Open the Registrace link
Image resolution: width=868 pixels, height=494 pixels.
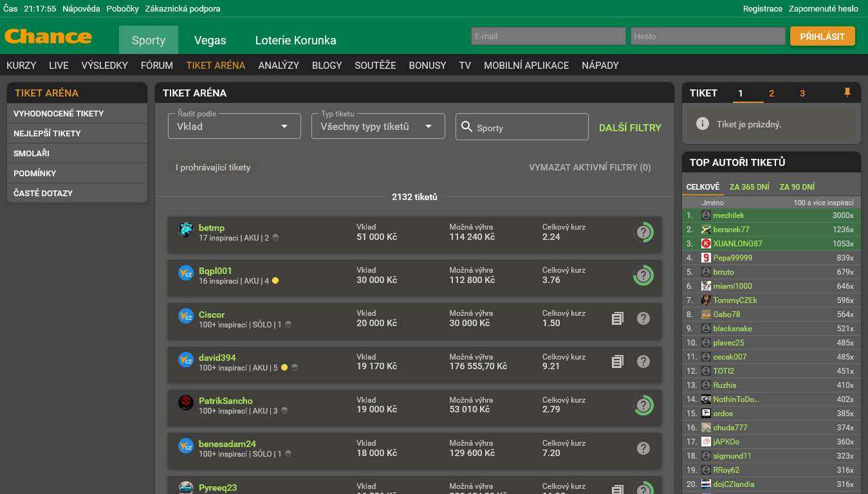click(x=762, y=8)
